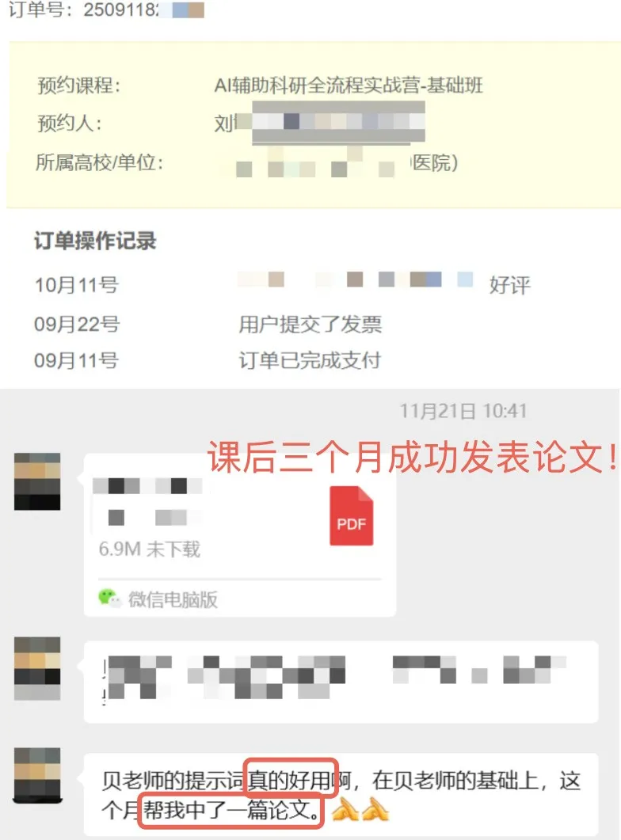621x840 pixels.
Task: Click avatar beside the 贝老师 message
Action: [37, 775]
